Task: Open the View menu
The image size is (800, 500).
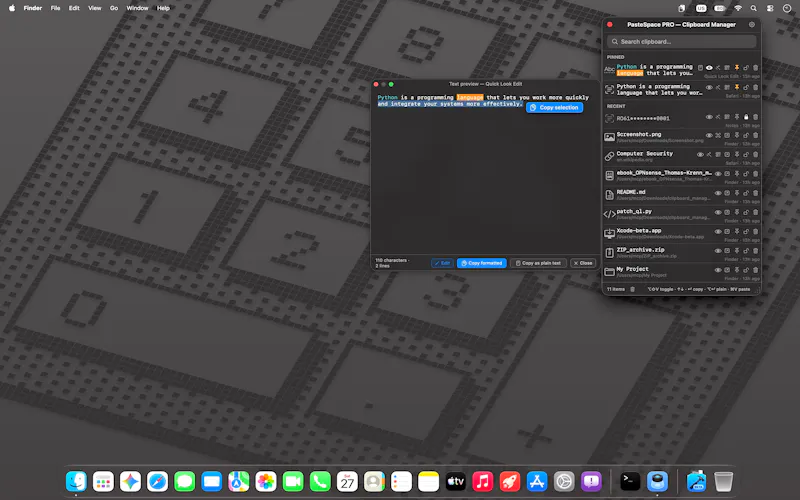Action: 94,8
